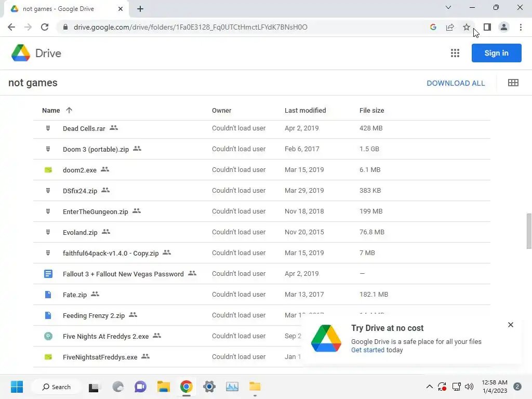
Task: Select DSfix24.zip file name
Action: pyautogui.click(x=79, y=191)
